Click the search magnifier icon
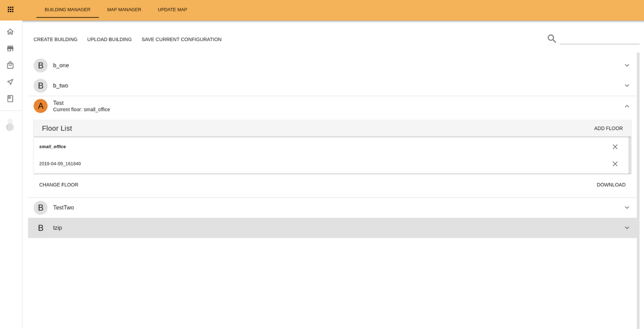 tap(552, 39)
